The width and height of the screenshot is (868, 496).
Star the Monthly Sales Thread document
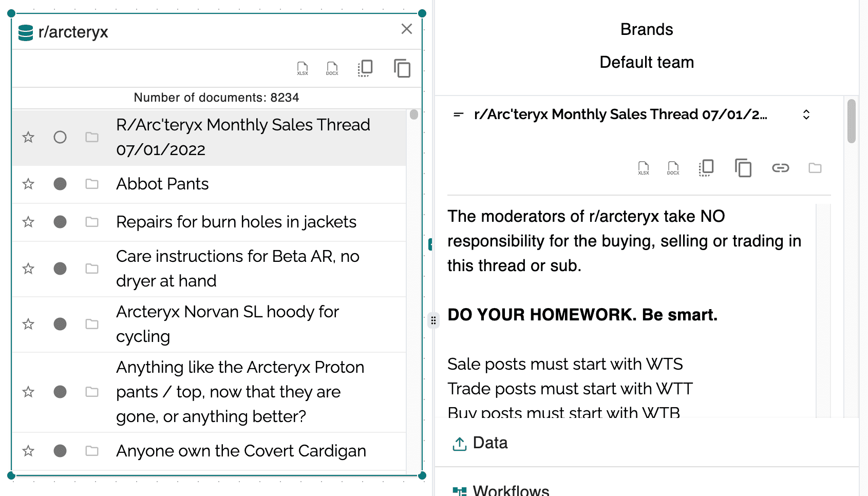28,137
